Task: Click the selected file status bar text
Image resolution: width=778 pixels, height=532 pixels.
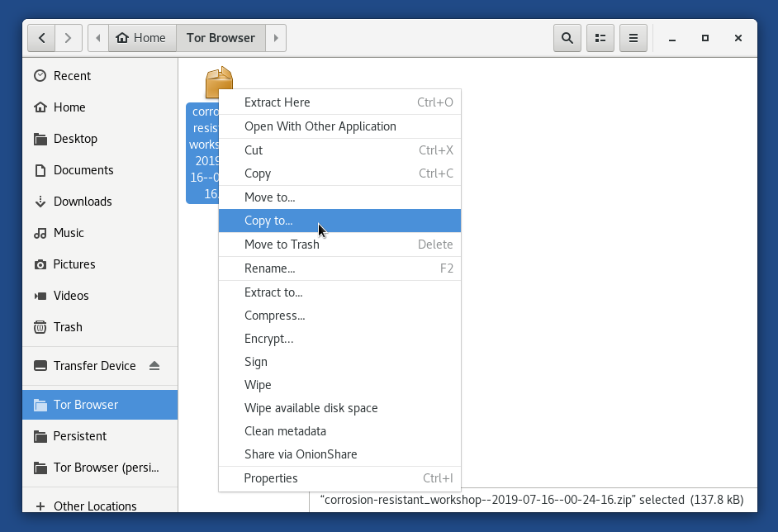Action: pyautogui.click(x=532, y=500)
